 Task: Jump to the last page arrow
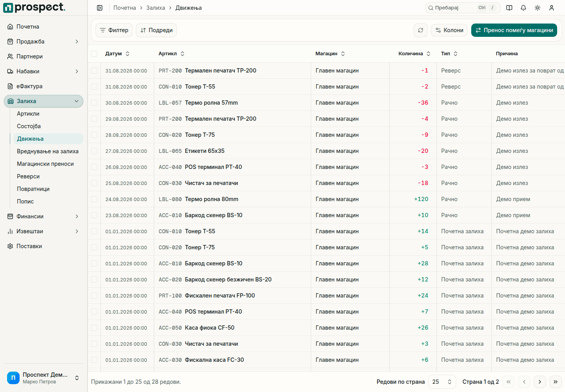pos(556,382)
